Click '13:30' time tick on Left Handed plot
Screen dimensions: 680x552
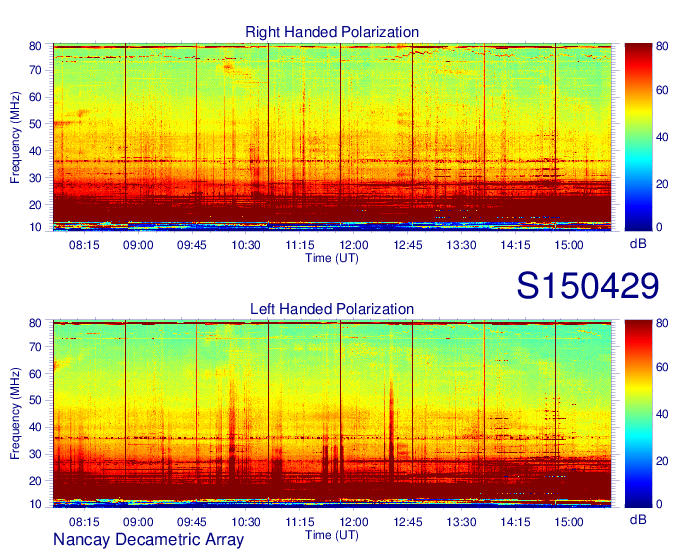pyautogui.click(x=461, y=522)
